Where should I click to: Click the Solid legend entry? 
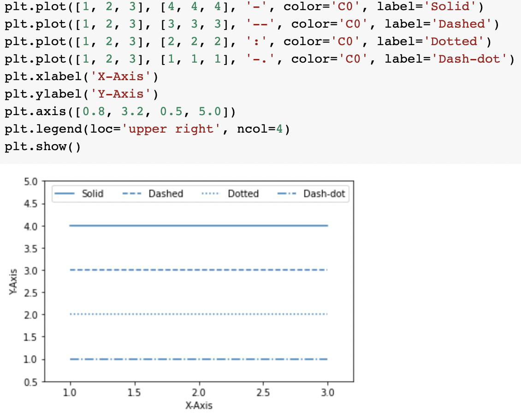click(x=79, y=194)
